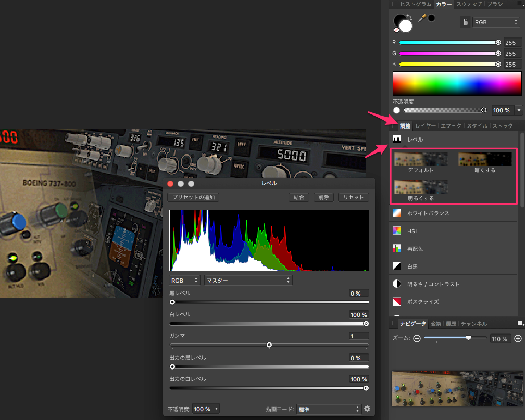The width and height of the screenshot is (525, 420).
Task: Switch to the レイヤー tab
Action: 426,126
